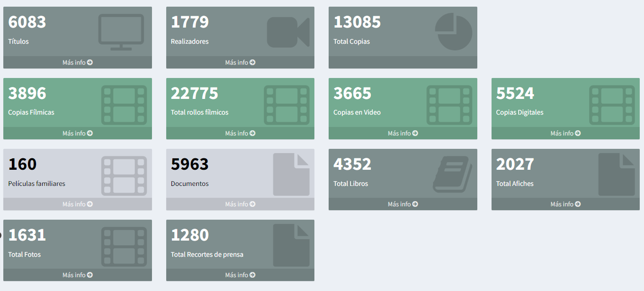The height and width of the screenshot is (291, 644).
Task: Open Más info under Total Libros
Action: 403,204
